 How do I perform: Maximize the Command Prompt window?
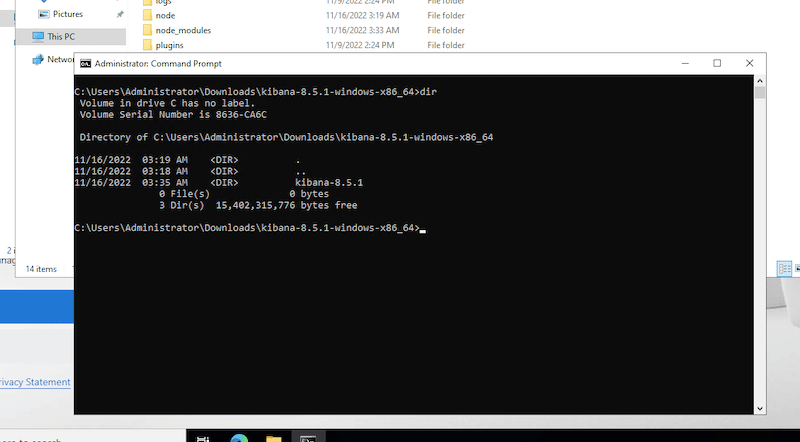point(717,63)
